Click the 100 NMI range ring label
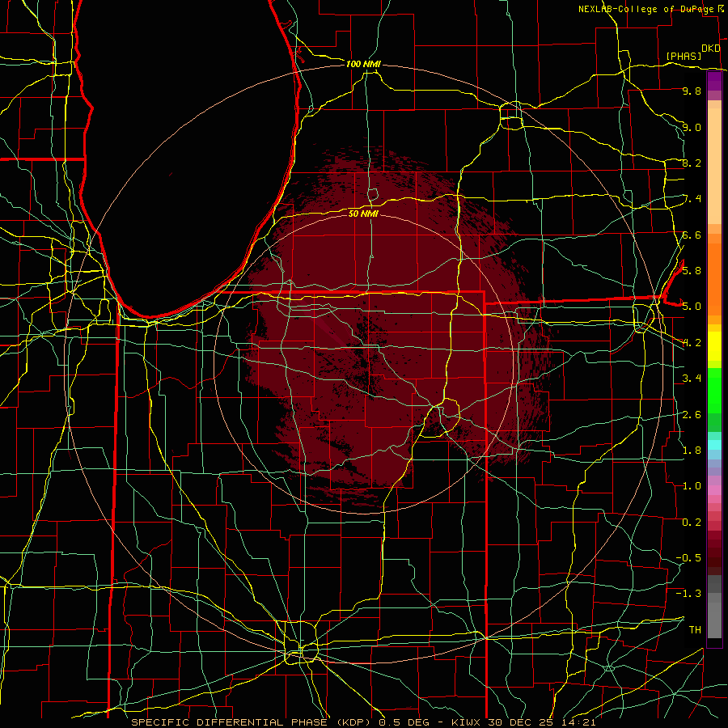728x728 pixels. (x=363, y=64)
